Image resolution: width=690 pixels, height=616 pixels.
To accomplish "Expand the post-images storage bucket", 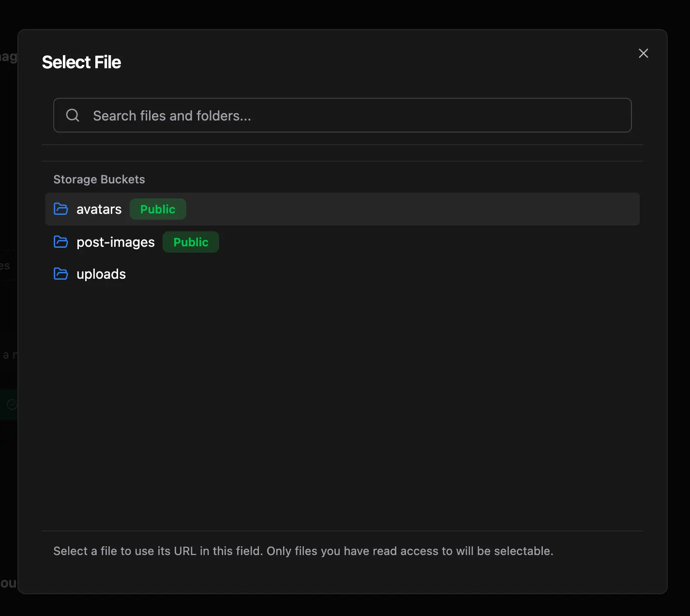I will click(x=115, y=242).
